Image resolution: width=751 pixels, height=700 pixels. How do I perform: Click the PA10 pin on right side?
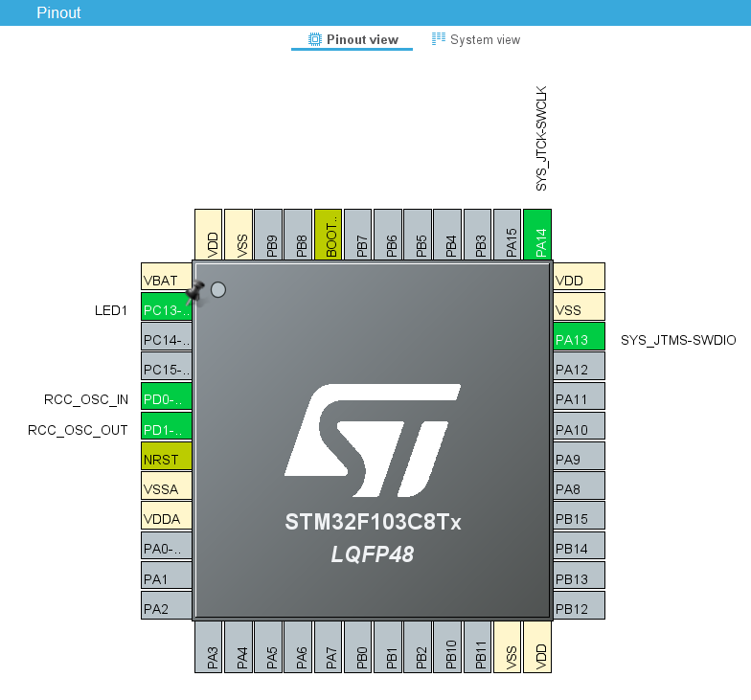(x=579, y=426)
